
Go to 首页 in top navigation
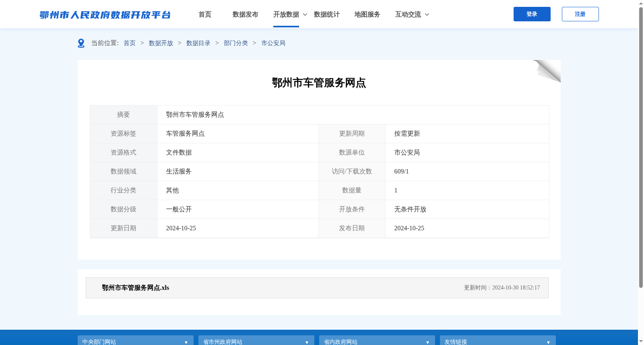205,14
